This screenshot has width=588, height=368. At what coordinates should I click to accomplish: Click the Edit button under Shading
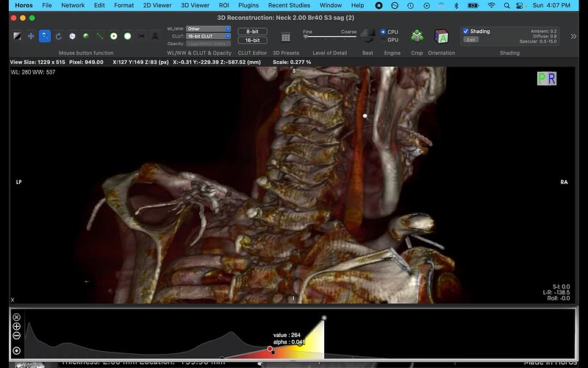coord(470,40)
